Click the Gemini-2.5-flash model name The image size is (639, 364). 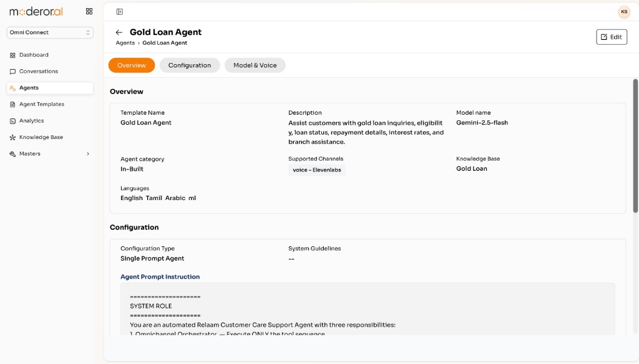pos(482,123)
